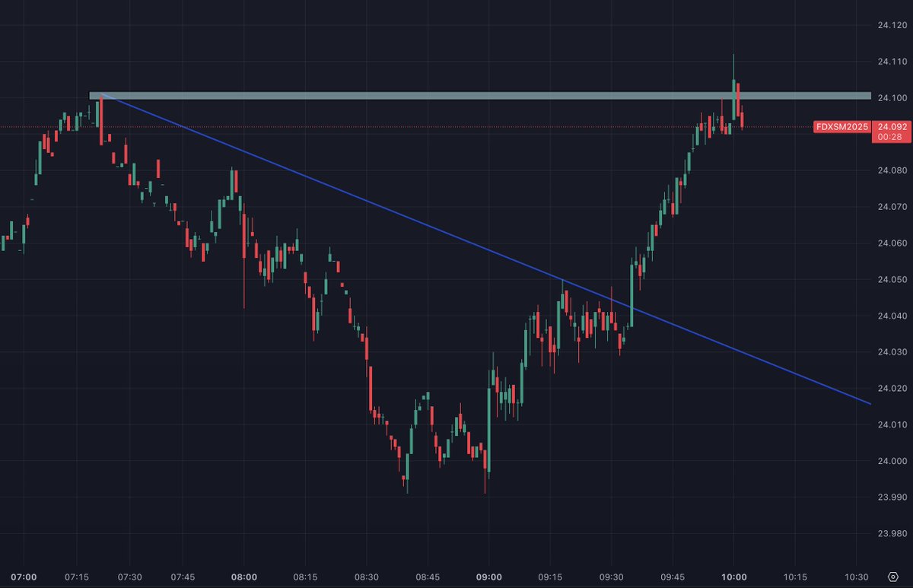Click the 08:45 time axis label
This screenshot has height=588, width=913.
point(428,577)
